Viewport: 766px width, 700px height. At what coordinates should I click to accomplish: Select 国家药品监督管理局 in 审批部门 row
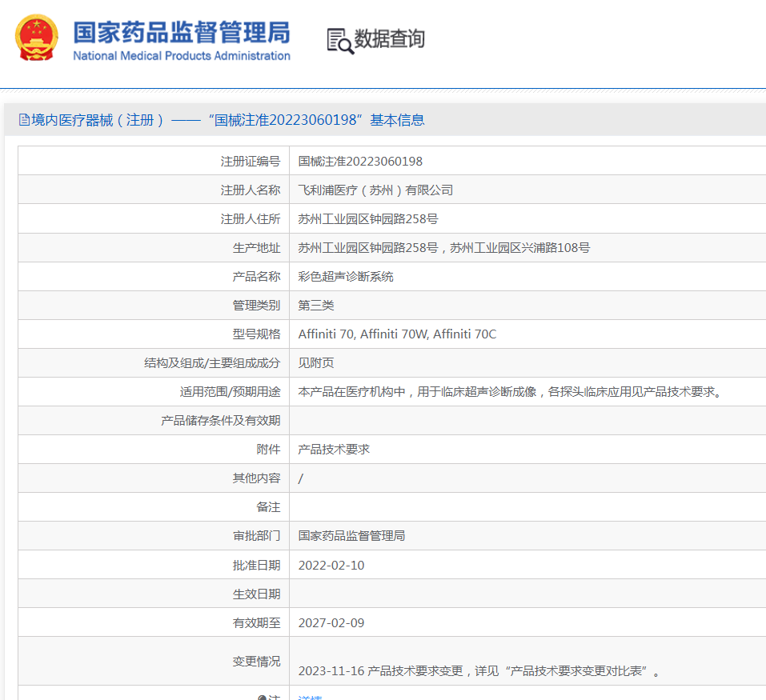351,536
